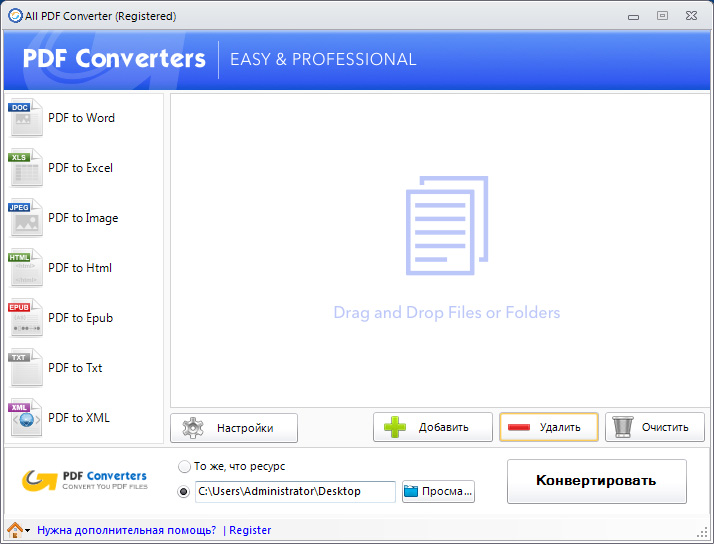Click the Добавить add files button
Image resolution: width=714 pixels, height=544 pixels.
point(433,427)
